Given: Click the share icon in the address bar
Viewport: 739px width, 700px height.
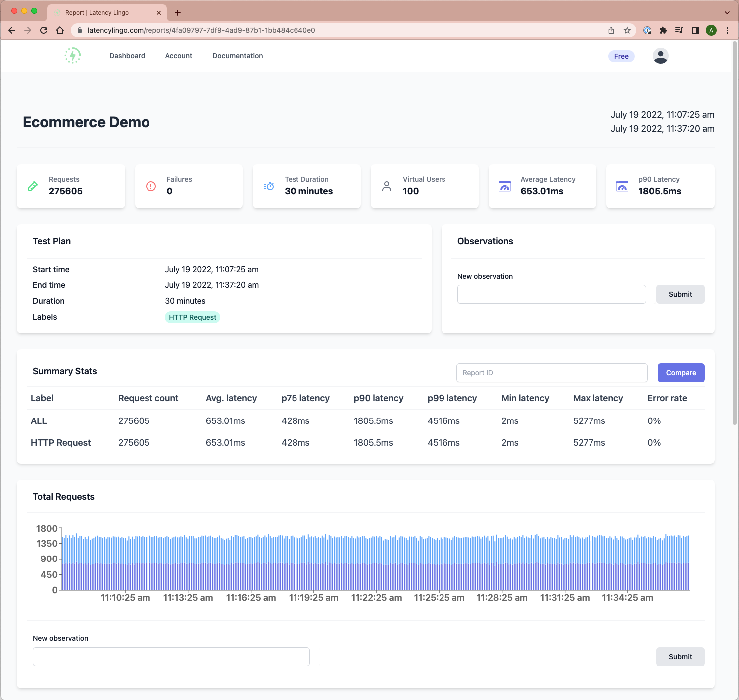Looking at the screenshot, I should (x=611, y=30).
